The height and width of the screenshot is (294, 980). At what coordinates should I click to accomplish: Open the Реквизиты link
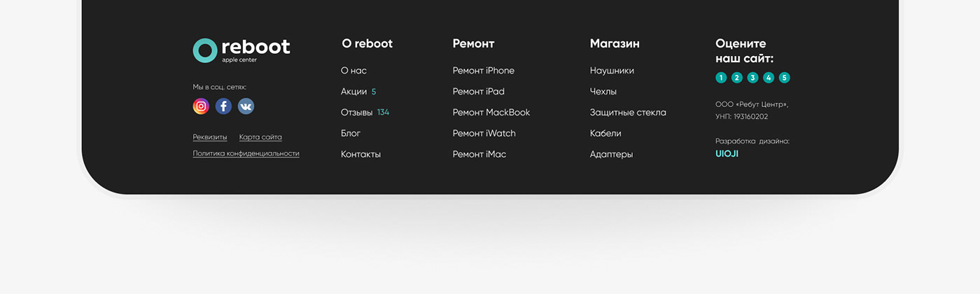pos(210,137)
